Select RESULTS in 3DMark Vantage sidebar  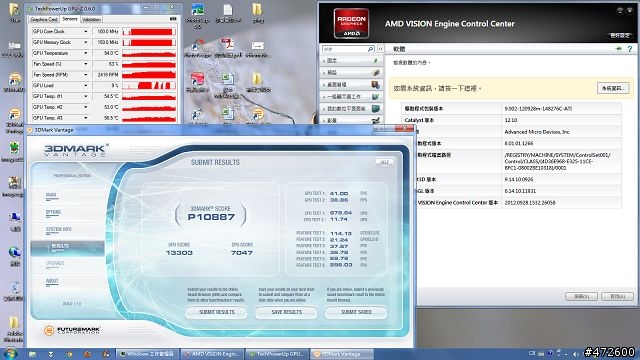point(67,248)
